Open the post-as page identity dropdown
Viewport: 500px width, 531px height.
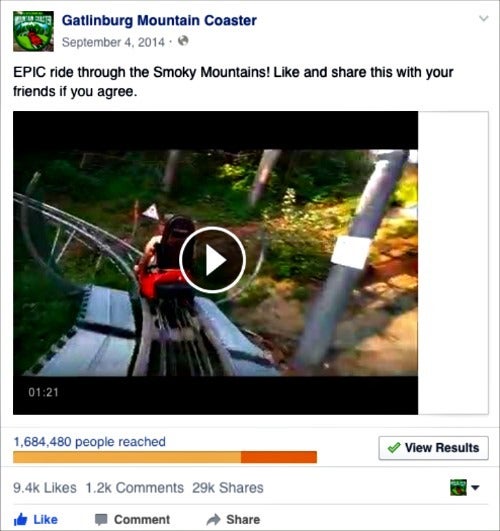click(475, 488)
